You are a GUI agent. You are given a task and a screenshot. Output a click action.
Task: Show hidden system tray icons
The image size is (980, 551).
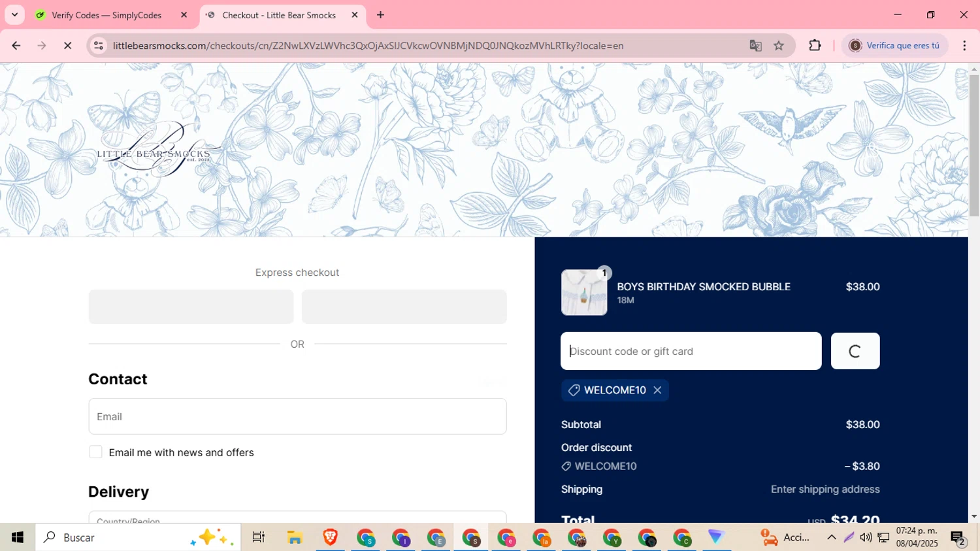(831, 537)
